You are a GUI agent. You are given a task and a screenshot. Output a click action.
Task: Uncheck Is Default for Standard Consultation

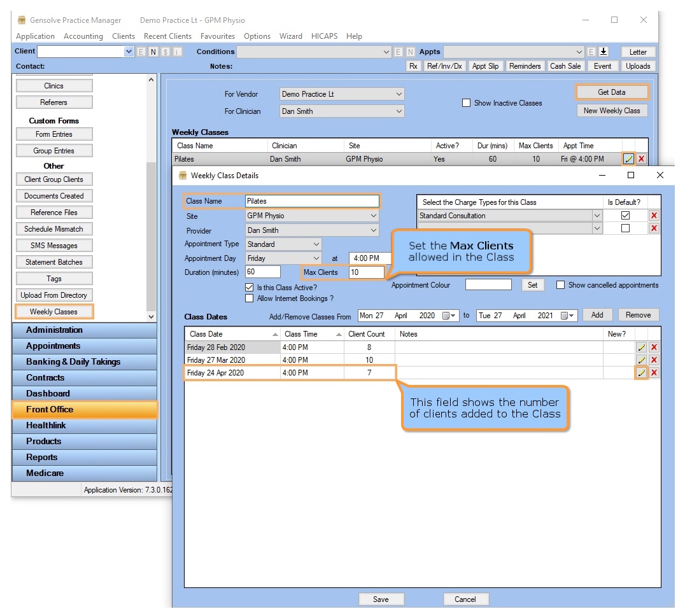coord(626,216)
